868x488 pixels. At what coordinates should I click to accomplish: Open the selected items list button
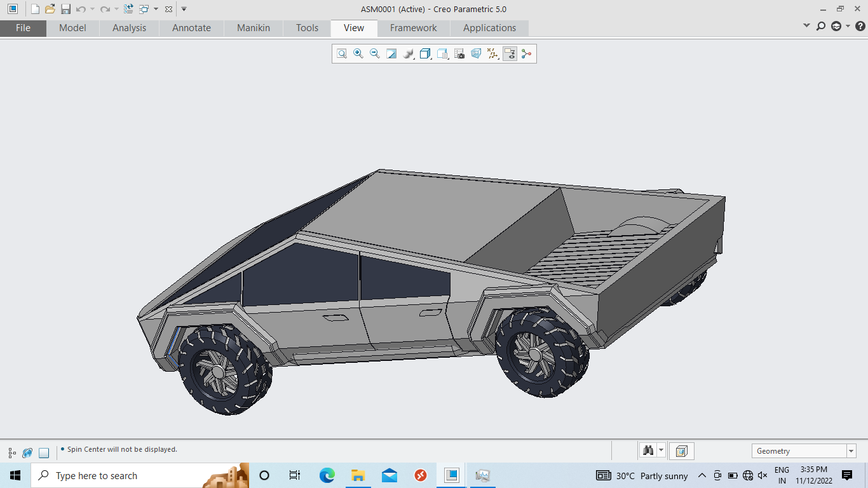pos(681,451)
